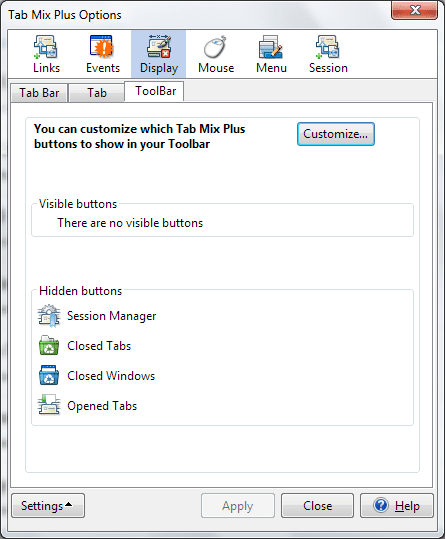Select the Events category icon
Image resolution: width=446 pixels, height=539 pixels.
click(x=102, y=46)
